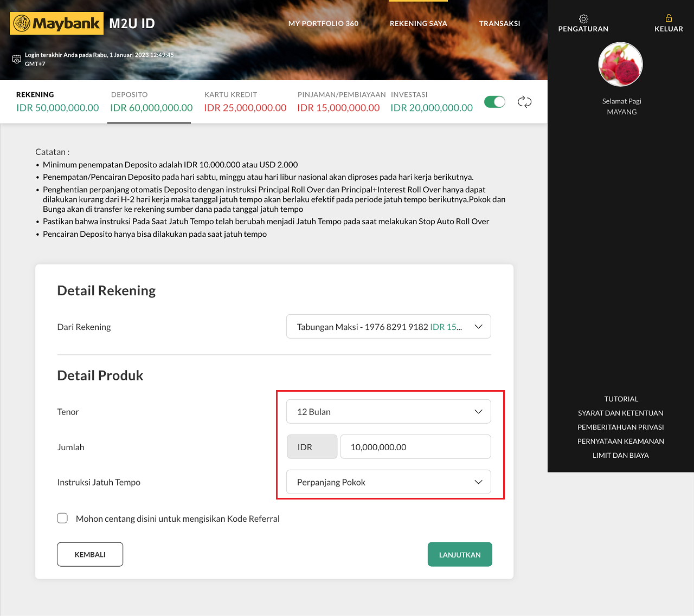Toggle the balance visibility switch
Image resolution: width=694 pixels, height=616 pixels.
[x=494, y=102]
